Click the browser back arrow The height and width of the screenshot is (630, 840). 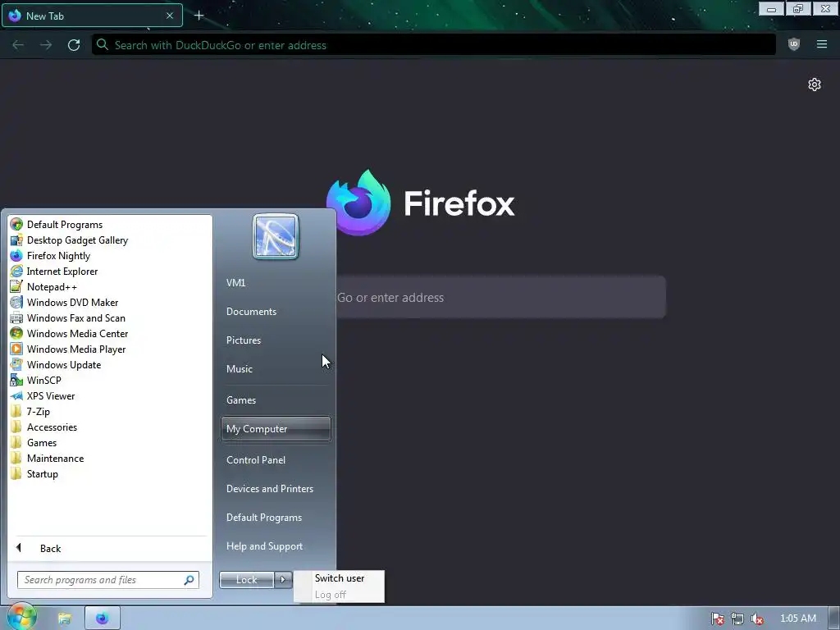pyautogui.click(x=18, y=45)
